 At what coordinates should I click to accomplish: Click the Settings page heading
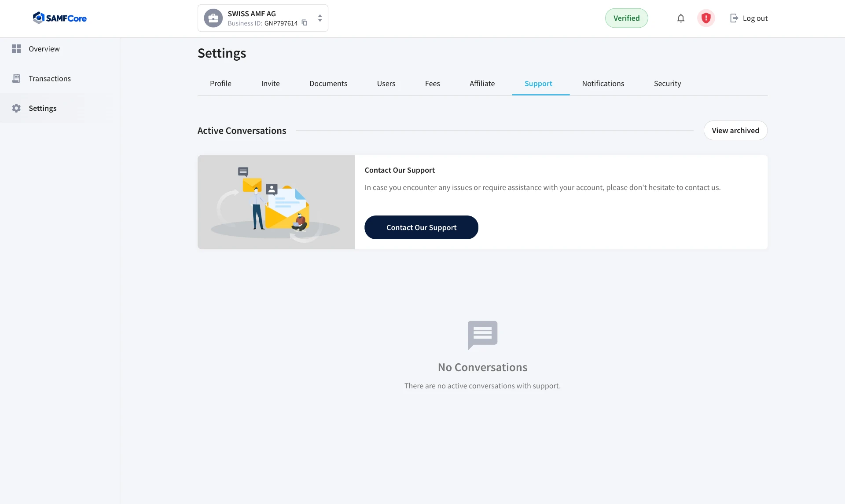(x=222, y=53)
